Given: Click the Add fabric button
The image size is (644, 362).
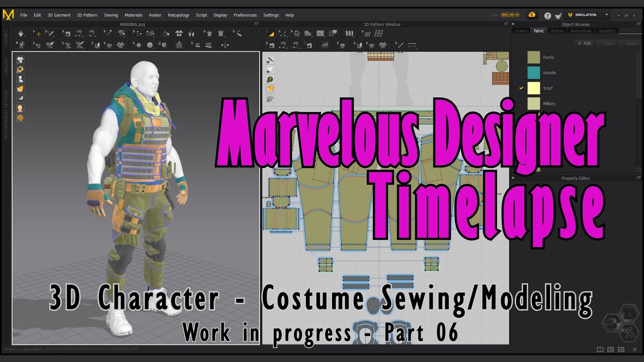Looking at the screenshot, I should coord(585,43).
